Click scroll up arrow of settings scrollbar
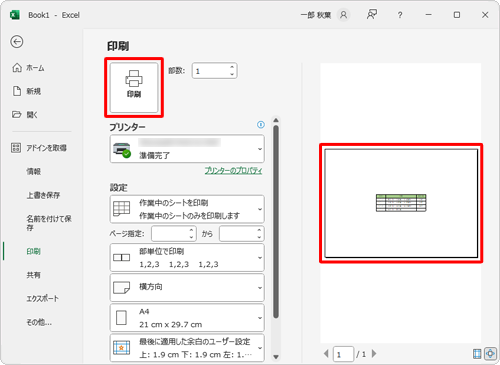This screenshot has height=365, width=500. coord(276,120)
